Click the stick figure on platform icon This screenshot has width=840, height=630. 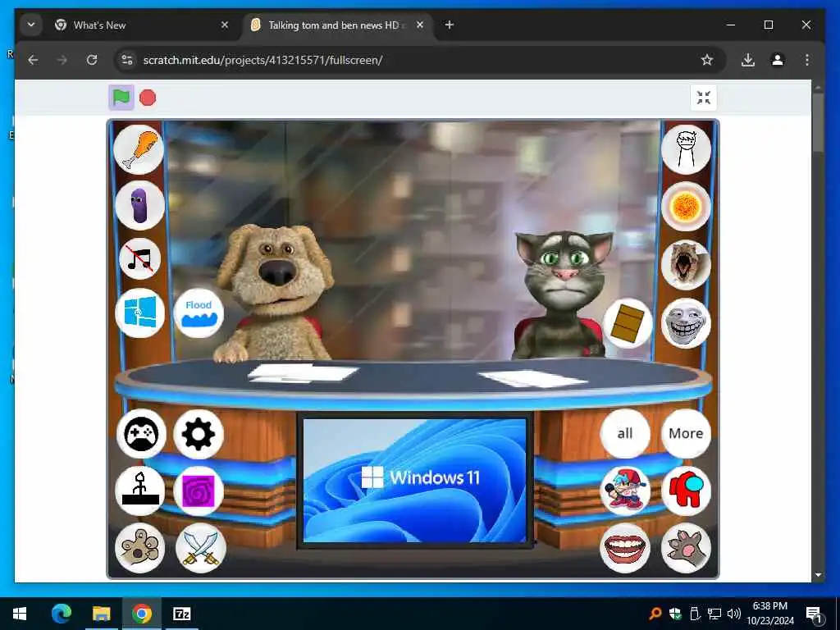(x=140, y=491)
